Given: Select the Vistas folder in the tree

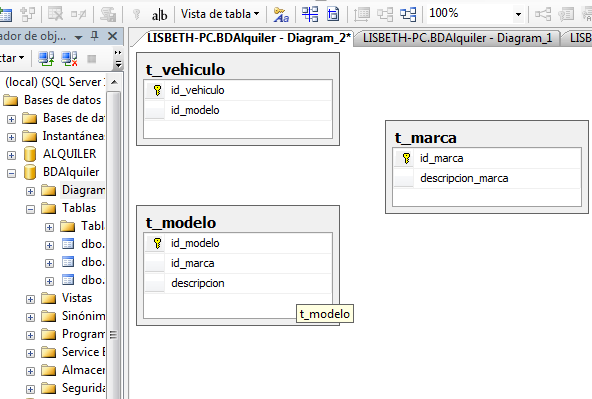Looking at the screenshot, I should (77, 298).
